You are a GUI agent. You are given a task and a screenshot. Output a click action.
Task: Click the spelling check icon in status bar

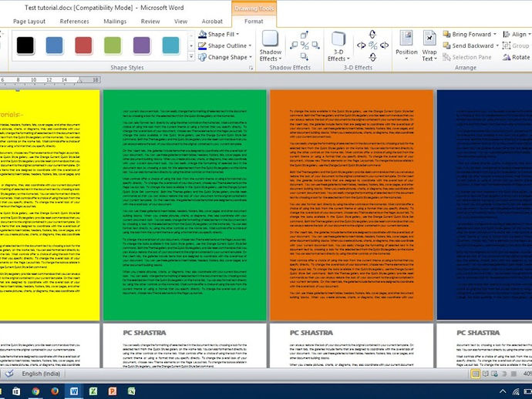coord(9,374)
